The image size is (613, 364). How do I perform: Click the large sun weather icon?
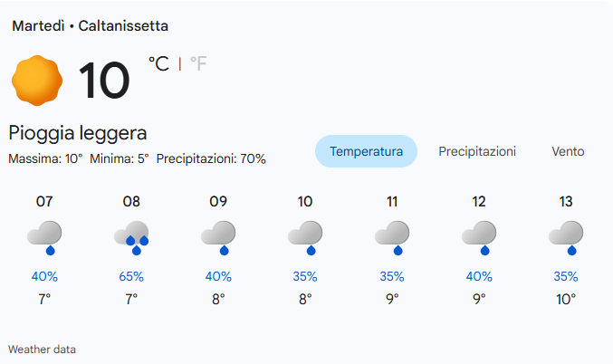coord(37,80)
